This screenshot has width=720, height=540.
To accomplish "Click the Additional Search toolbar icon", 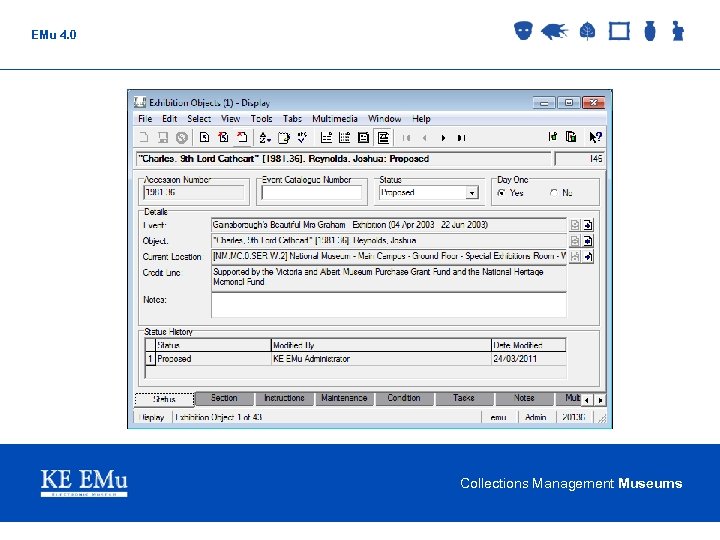I will 223,137.
